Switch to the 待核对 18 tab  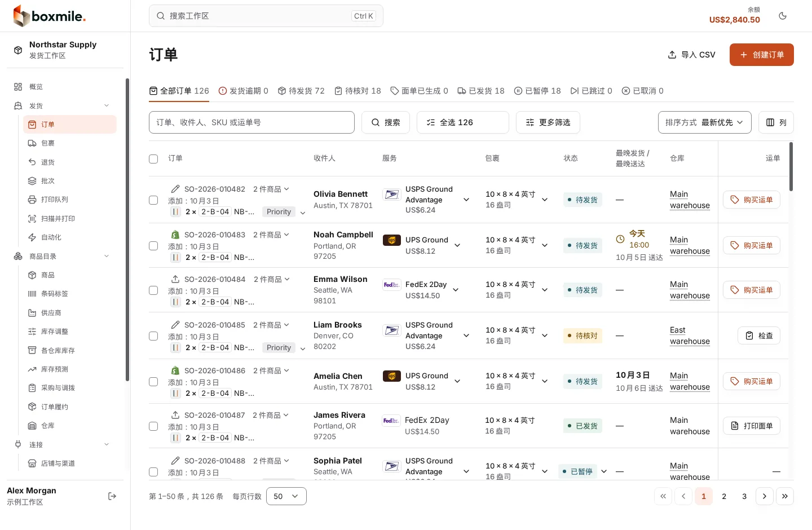coord(358,91)
